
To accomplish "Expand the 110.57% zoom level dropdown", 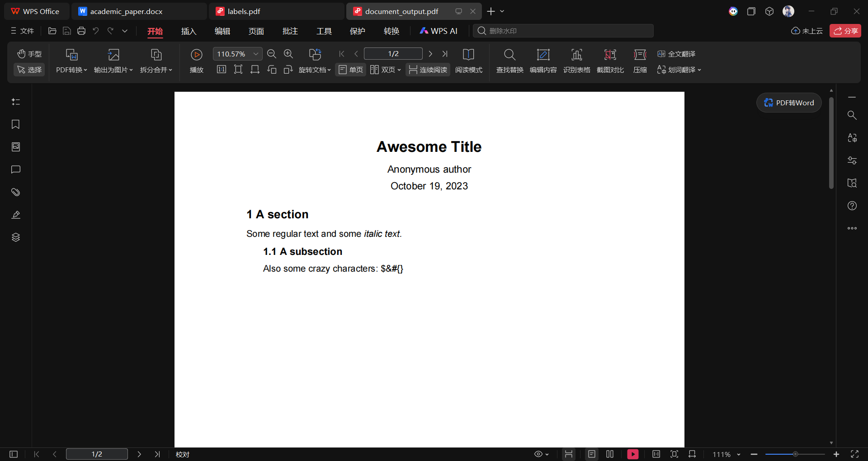I will (256, 54).
